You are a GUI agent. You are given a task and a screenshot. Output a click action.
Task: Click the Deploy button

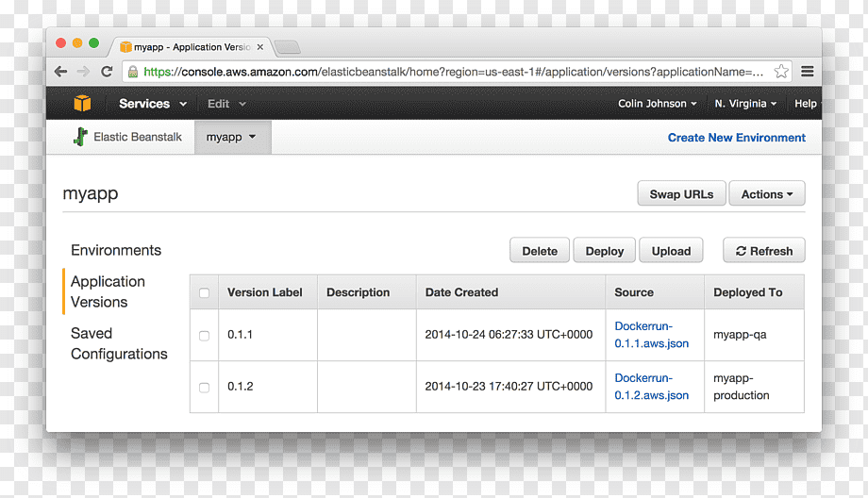[605, 251]
